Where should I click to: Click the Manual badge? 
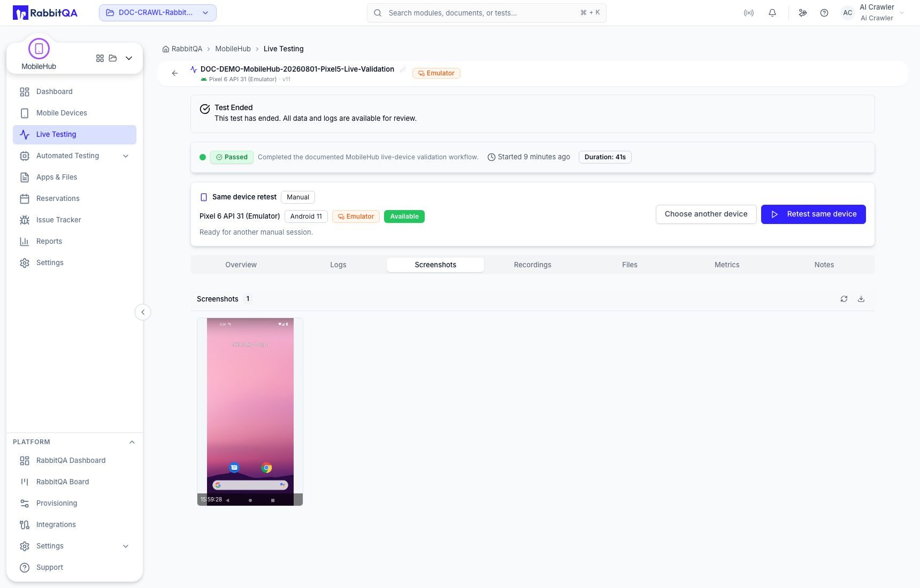tap(298, 197)
